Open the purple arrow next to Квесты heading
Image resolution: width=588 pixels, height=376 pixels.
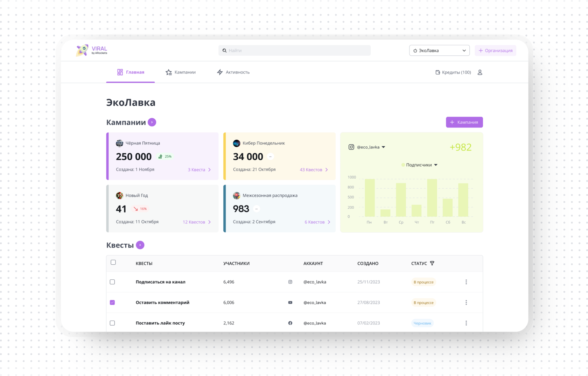(x=140, y=245)
